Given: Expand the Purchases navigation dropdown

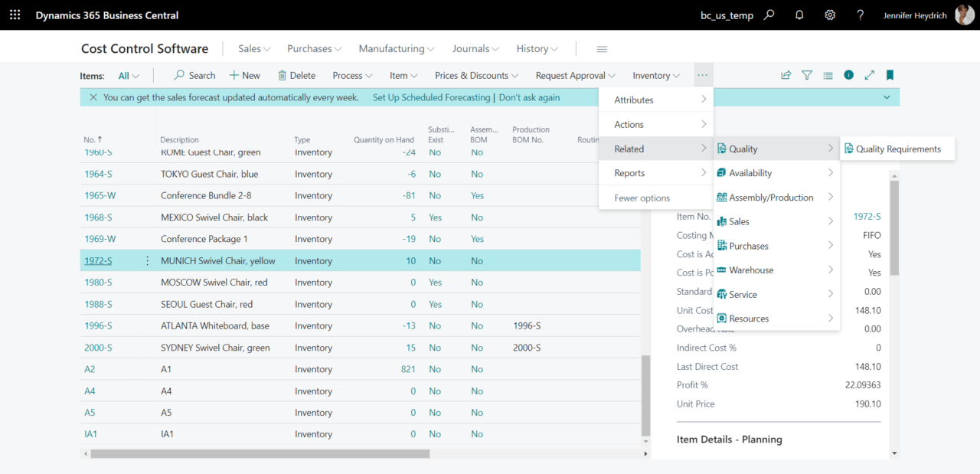Looking at the screenshot, I should 314,49.
